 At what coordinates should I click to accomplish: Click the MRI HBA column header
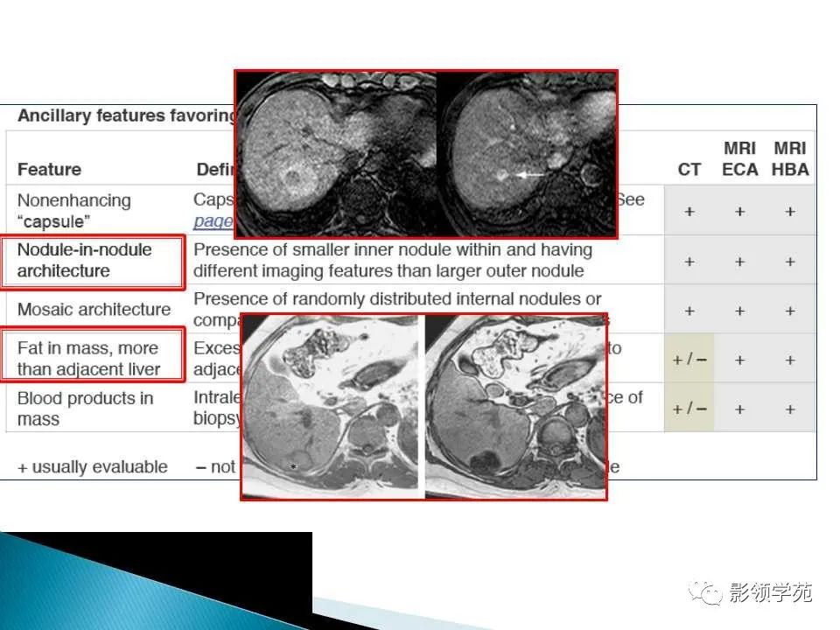[790, 158]
